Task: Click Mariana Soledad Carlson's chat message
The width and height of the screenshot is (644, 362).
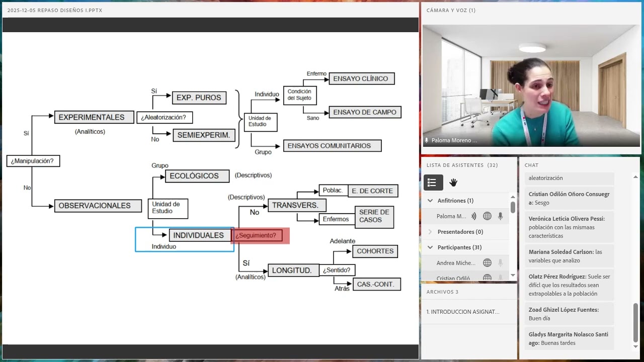Action: (x=570, y=256)
